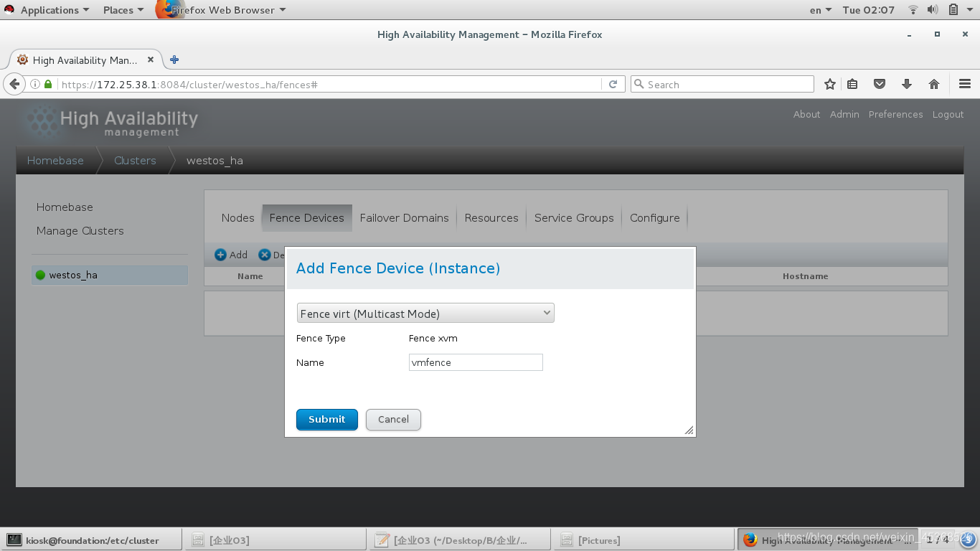Open the Preferences link
The width and height of the screenshot is (980, 551).
pyautogui.click(x=895, y=114)
